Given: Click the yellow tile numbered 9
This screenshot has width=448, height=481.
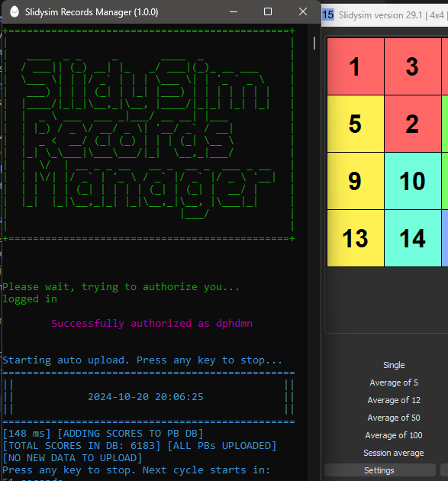Looking at the screenshot, I should (x=356, y=181).
